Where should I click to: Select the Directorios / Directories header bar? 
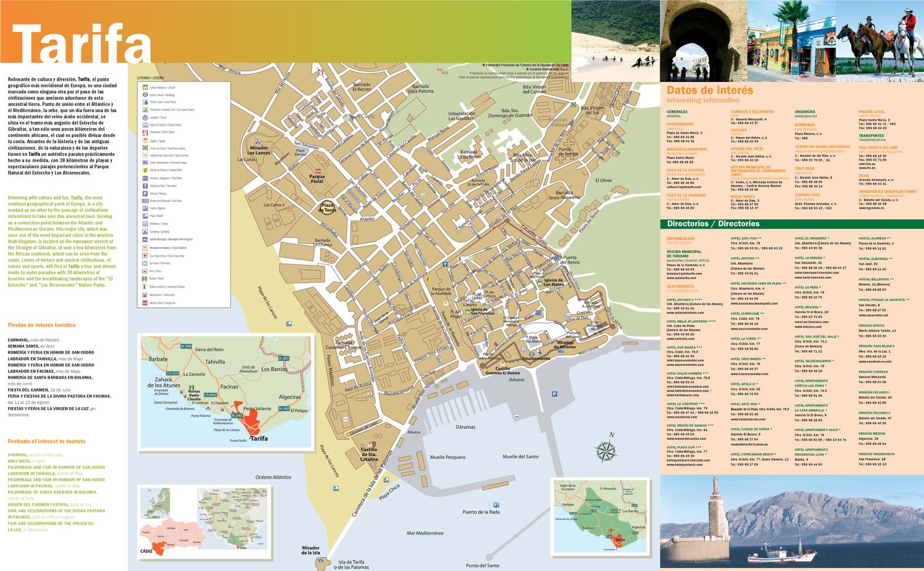[x=713, y=224]
